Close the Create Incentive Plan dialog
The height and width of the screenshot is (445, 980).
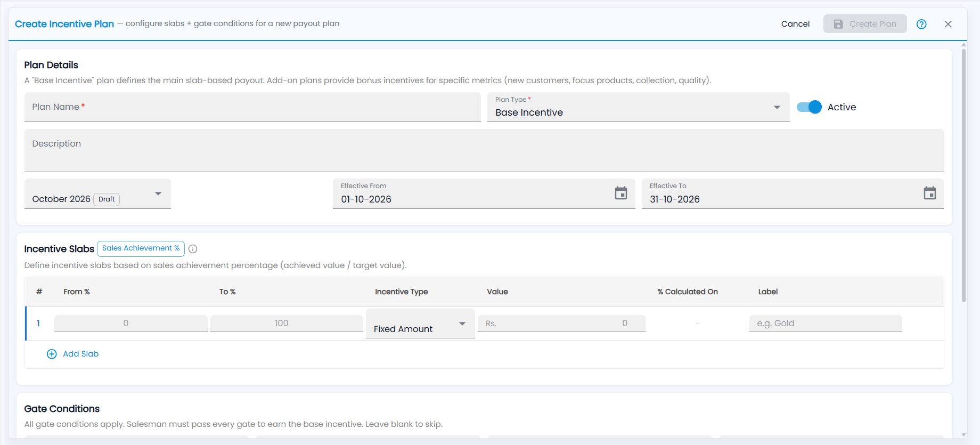tap(948, 24)
